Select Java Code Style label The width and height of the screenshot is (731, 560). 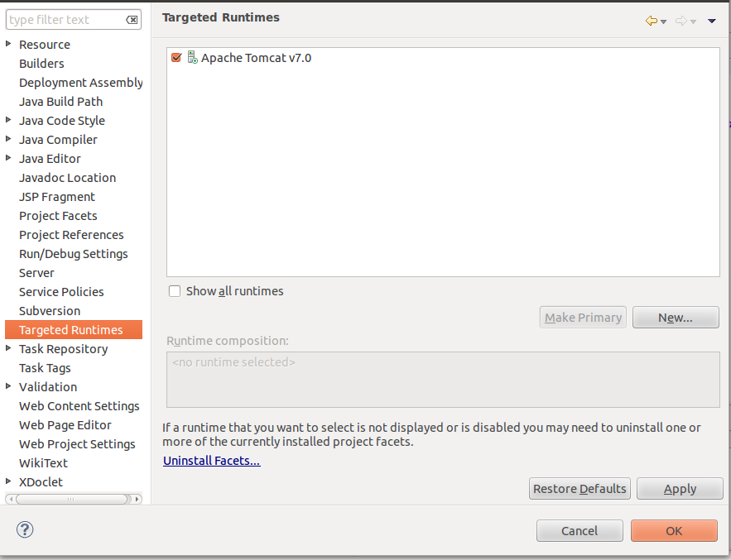coord(62,121)
